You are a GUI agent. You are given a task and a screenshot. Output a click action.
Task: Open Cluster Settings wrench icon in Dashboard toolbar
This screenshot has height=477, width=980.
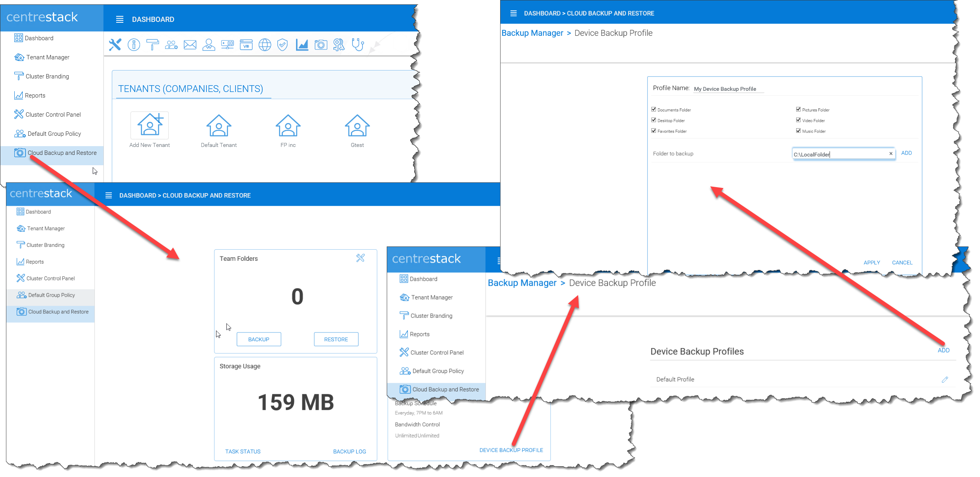click(115, 45)
